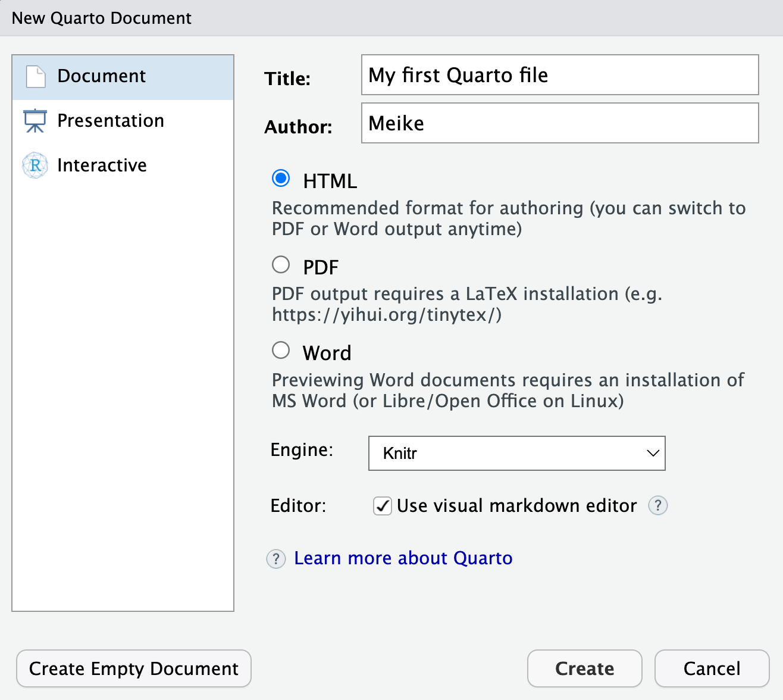
Task: Click the Presentation easel icon
Action: click(35, 121)
